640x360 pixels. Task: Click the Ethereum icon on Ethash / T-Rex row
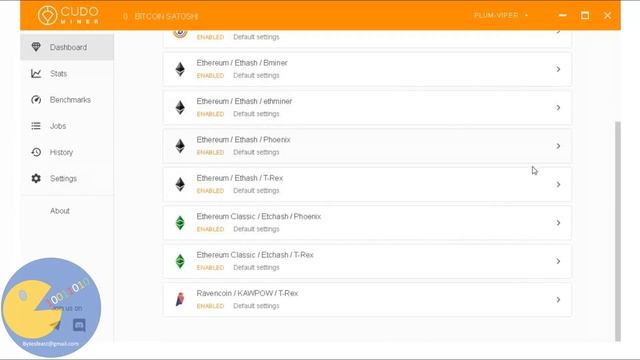(180, 184)
